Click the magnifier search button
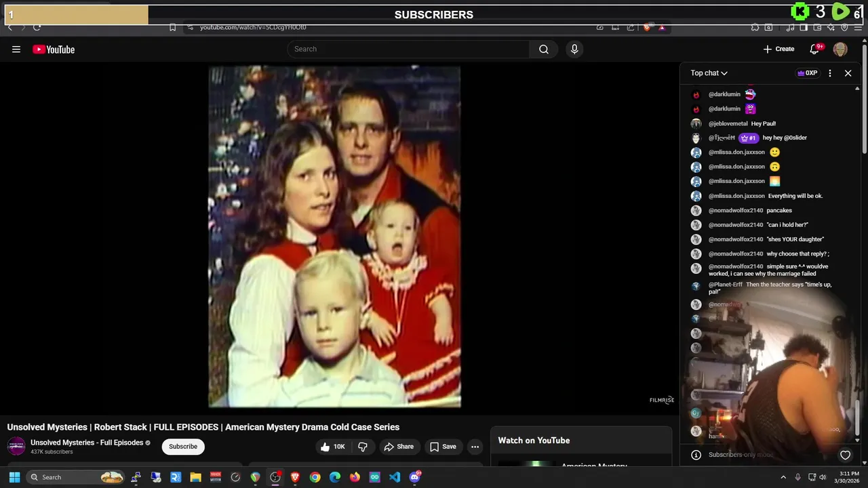 [544, 49]
